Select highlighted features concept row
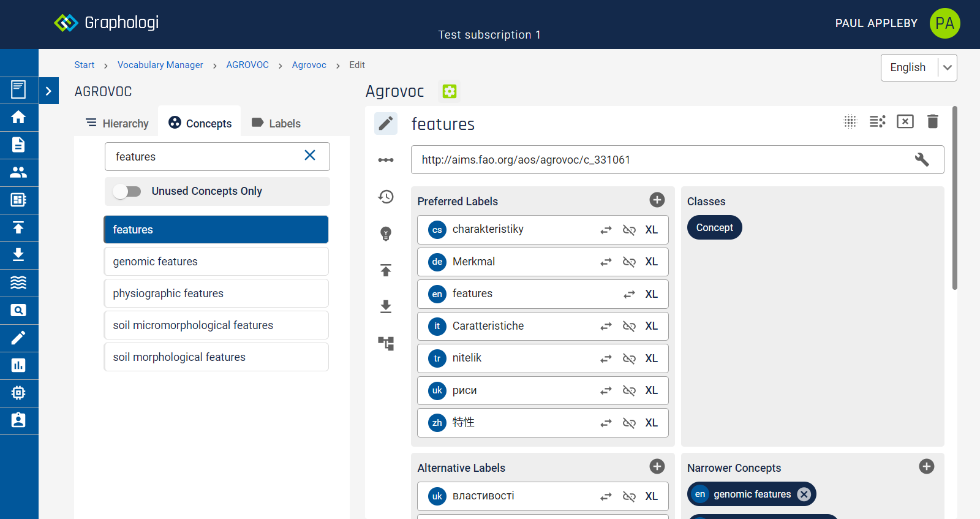The width and height of the screenshot is (980, 519). tap(216, 230)
